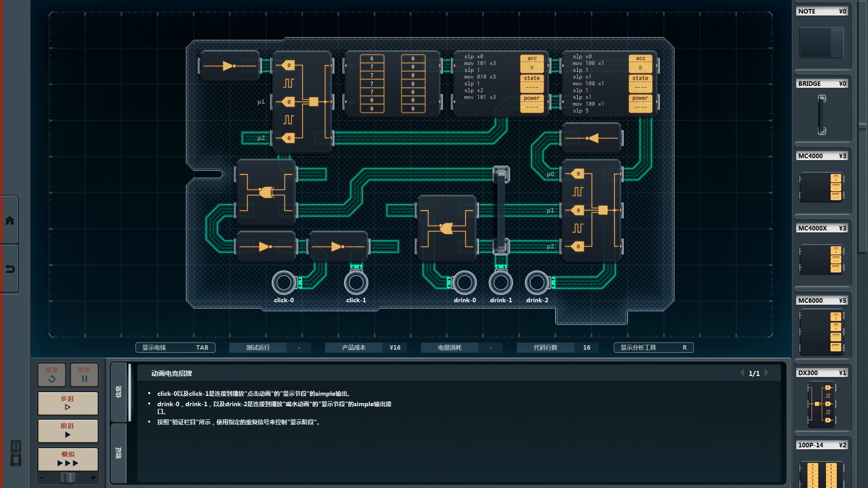Select the MC4000 microcontroller part
Viewport: 868px width, 488px height.
coord(821,187)
